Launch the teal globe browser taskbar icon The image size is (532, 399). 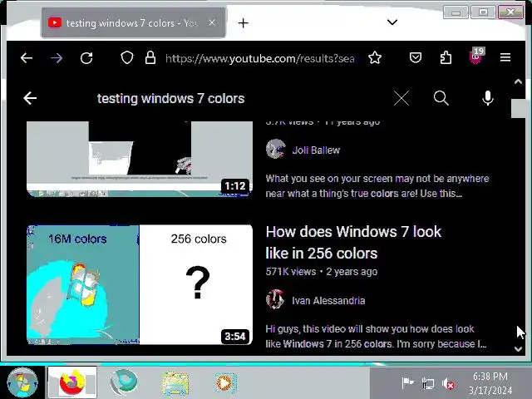(x=124, y=382)
